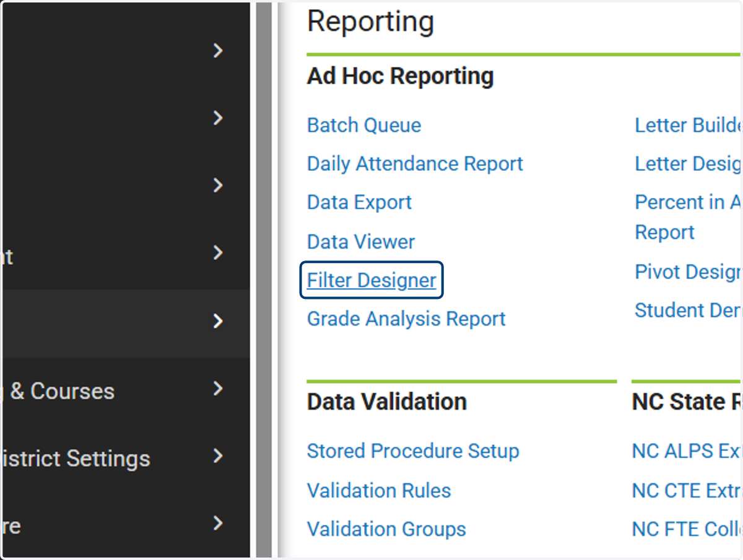The image size is (743, 560).
Task: Open the NC ALPS extract link
Action: 687,451
